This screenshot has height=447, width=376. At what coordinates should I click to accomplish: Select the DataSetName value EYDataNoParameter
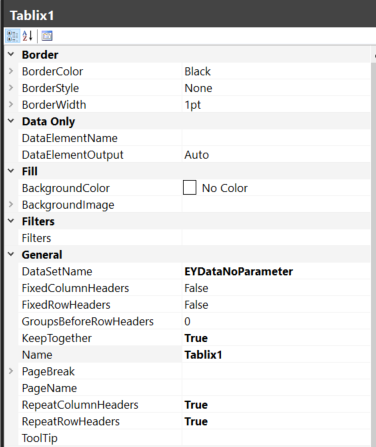(239, 271)
